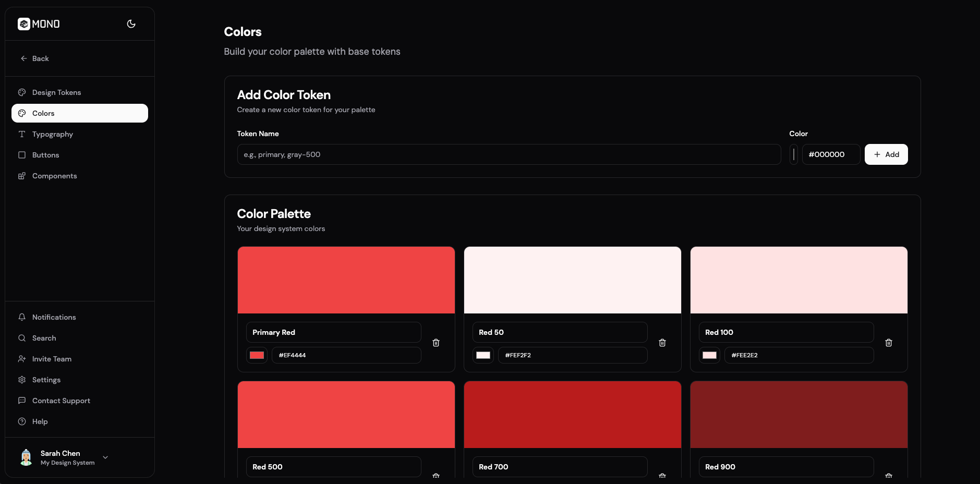Click the Red 50 color swatch preview
This screenshot has width=980, height=484.
(482, 355)
